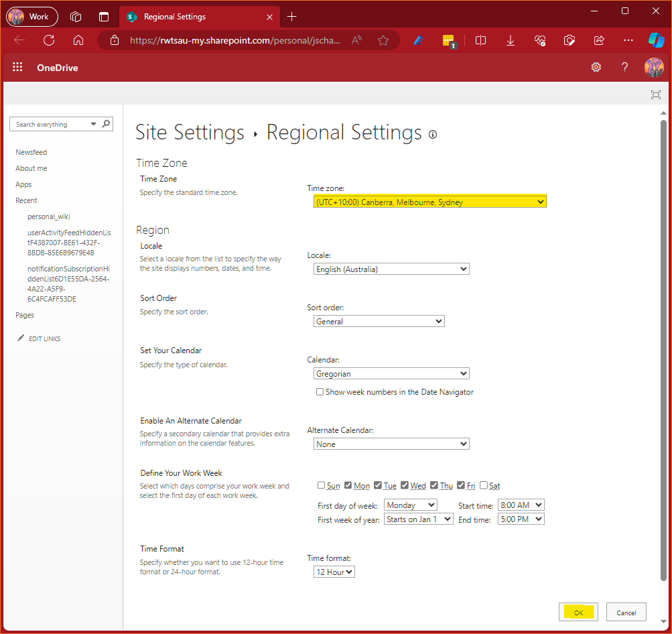Open the Copilot sidebar
Screen dimensions: 672x634
tap(656, 40)
